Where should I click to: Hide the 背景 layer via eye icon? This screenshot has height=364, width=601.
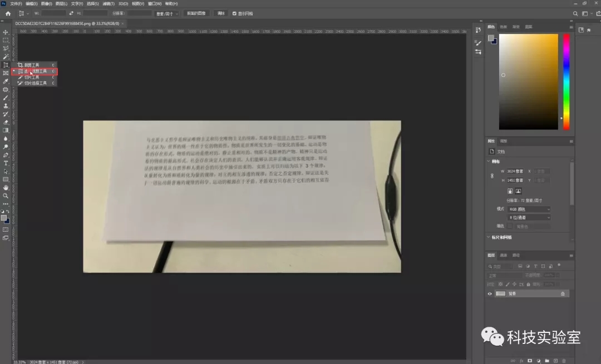(x=490, y=294)
